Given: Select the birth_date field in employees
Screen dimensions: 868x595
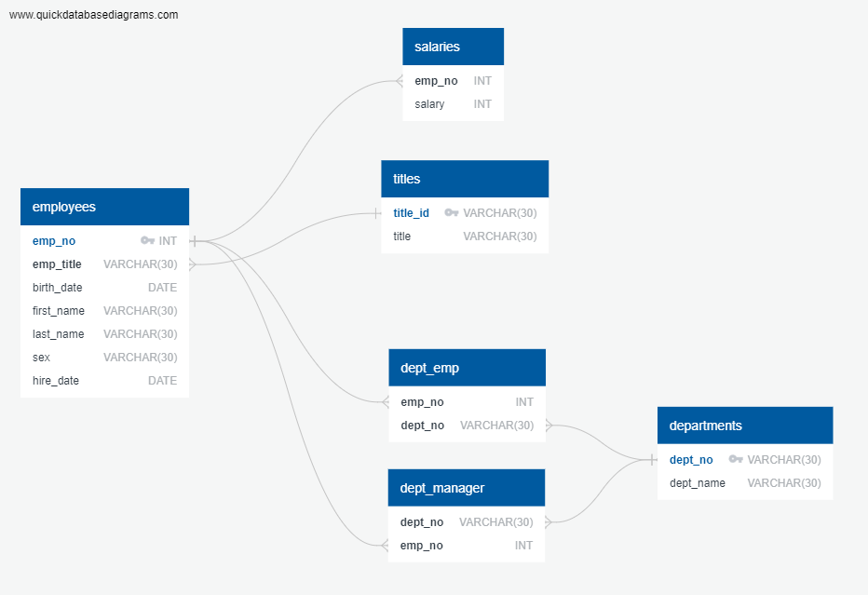Looking at the screenshot, I should [x=57, y=287].
